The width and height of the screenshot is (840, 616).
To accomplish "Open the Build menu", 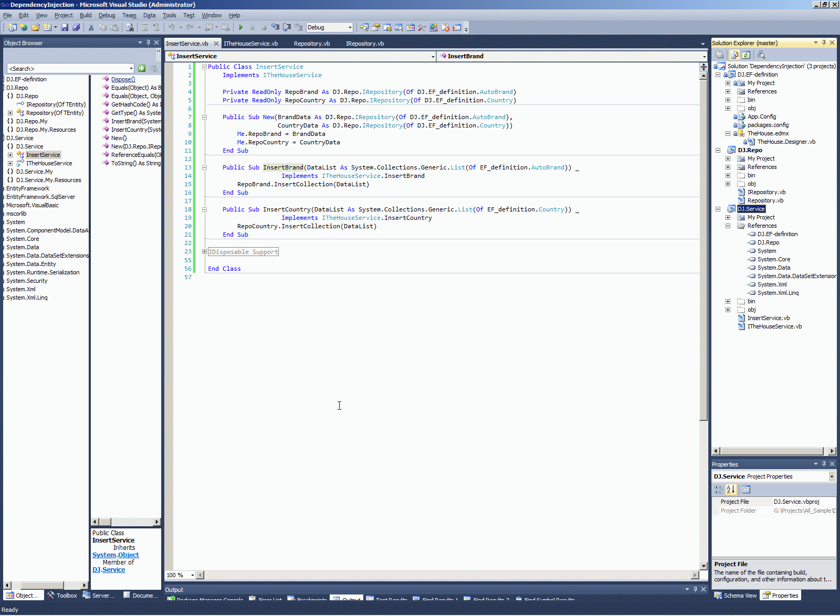I will 86,15.
